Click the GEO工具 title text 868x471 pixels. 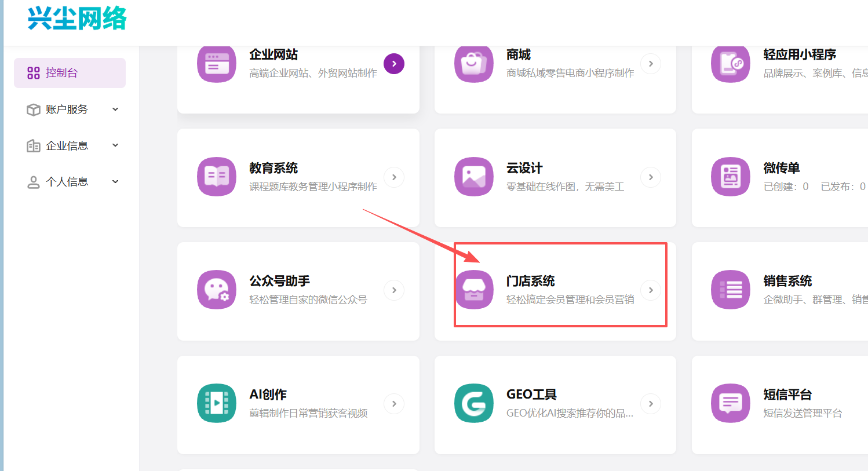531,395
